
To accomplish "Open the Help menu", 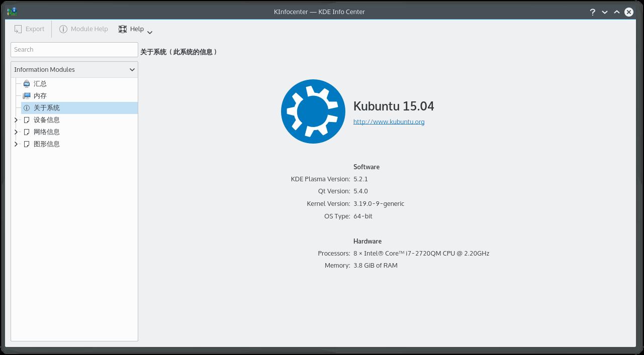I will coord(131,29).
